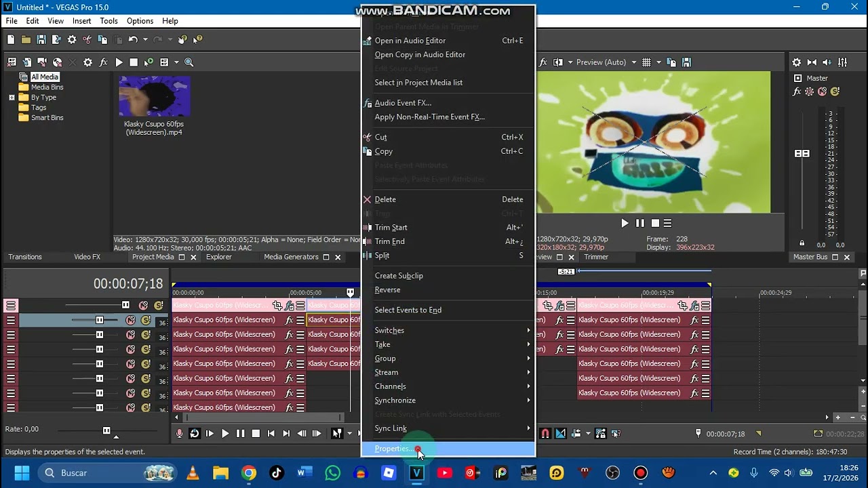The height and width of the screenshot is (488, 868).
Task: Click Play in timeline transport bar
Action: click(x=225, y=434)
